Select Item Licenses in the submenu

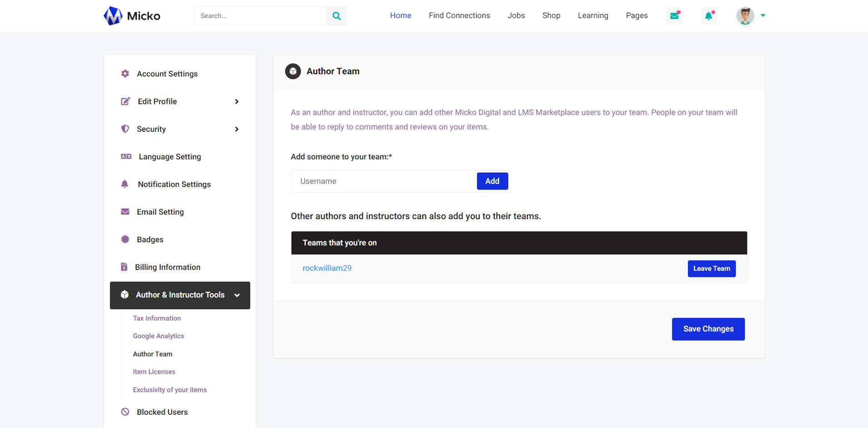click(x=154, y=372)
